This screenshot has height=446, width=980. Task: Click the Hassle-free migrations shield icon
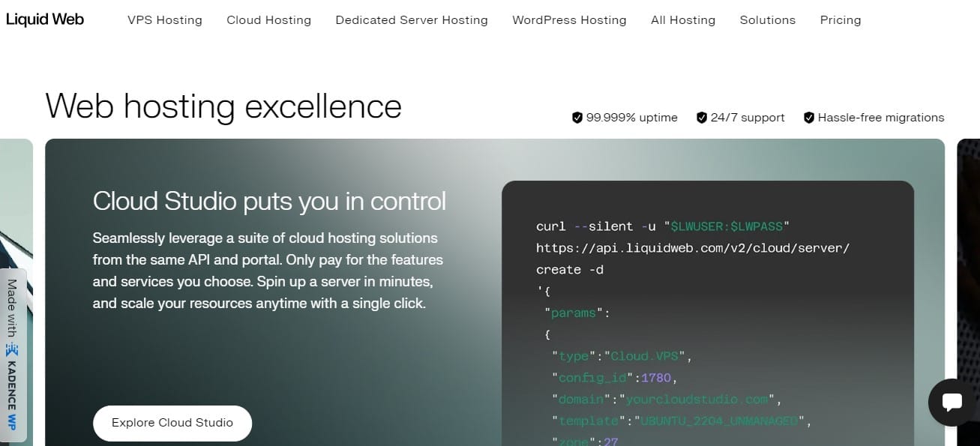click(x=809, y=118)
